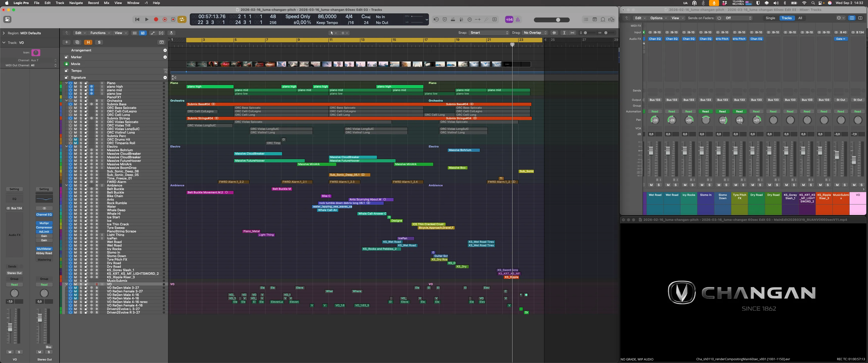
Task: Click the Duplicate Track icon
Action: [x=77, y=42]
